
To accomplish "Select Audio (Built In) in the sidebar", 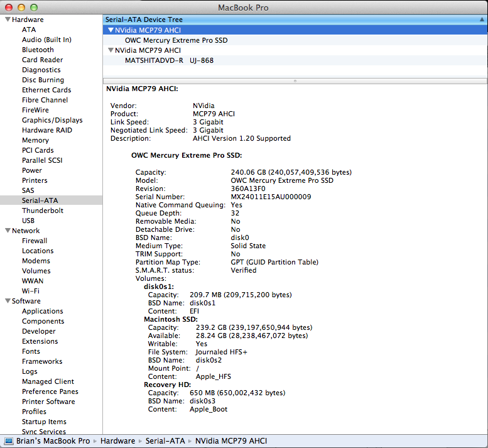I will click(46, 40).
